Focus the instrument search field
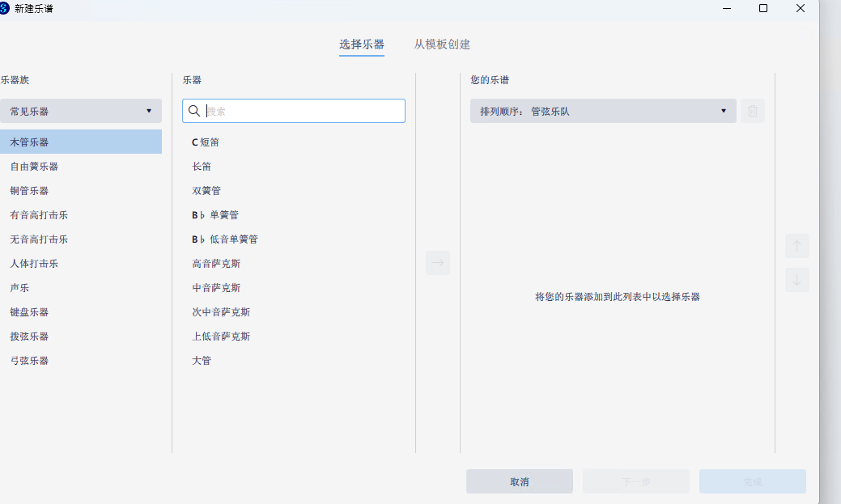Screen dimensions: 841x504 pyautogui.click(x=293, y=111)
